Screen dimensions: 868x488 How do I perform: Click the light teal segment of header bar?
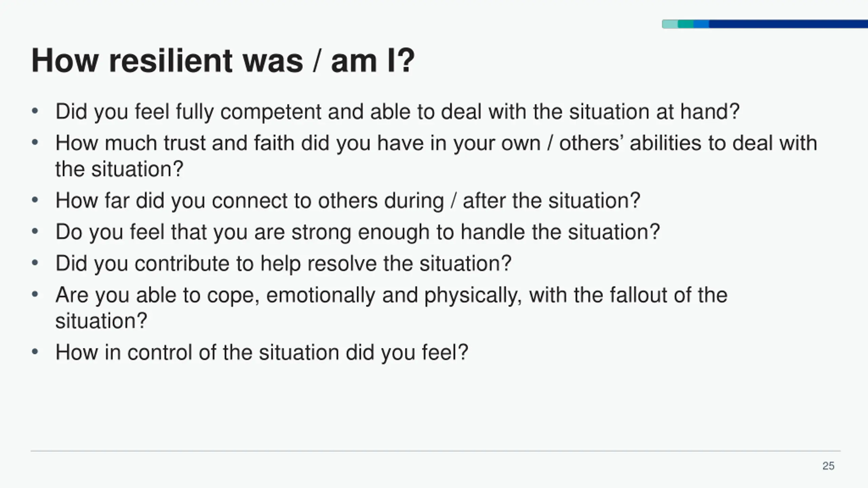coord(670,24)
